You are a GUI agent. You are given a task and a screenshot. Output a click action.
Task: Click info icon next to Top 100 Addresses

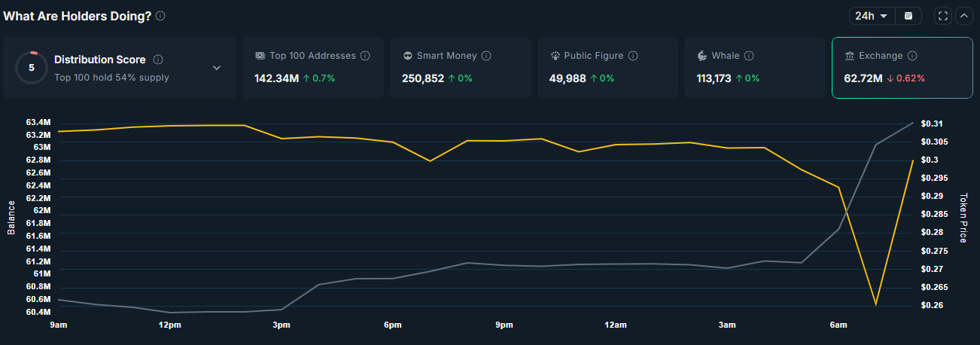pyautogui.click(x=365, y=56)
